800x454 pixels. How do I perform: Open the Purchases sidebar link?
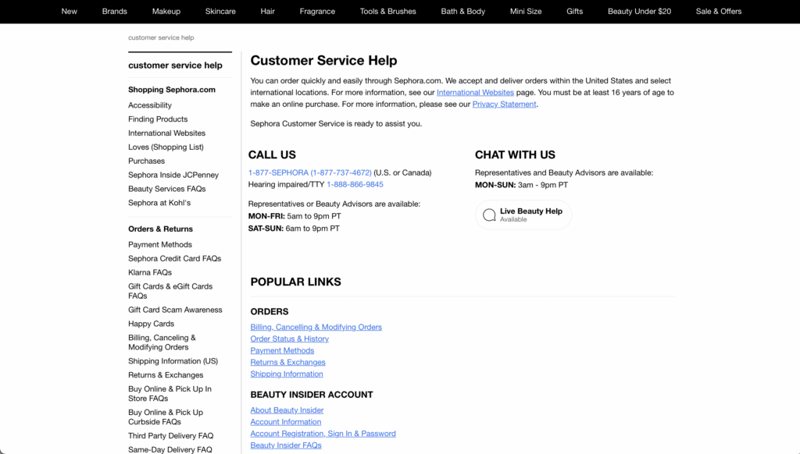pyautogui.click(x=146, y=161)
